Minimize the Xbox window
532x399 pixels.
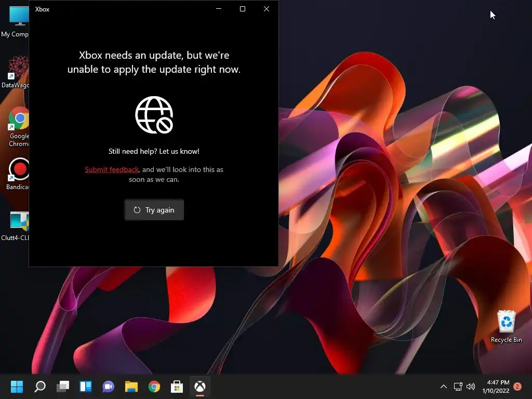pyautogui.click(x=219, y=9)
